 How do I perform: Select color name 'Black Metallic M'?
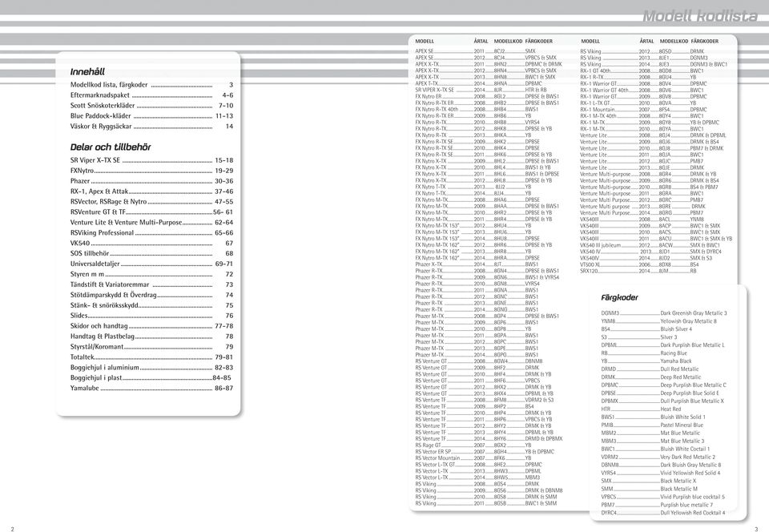(x=678, y=489)
